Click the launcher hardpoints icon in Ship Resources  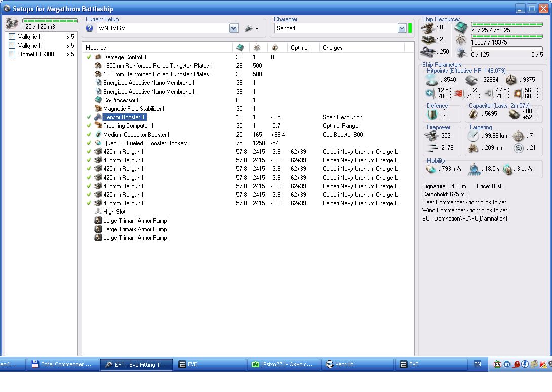(x=428, y=39)
